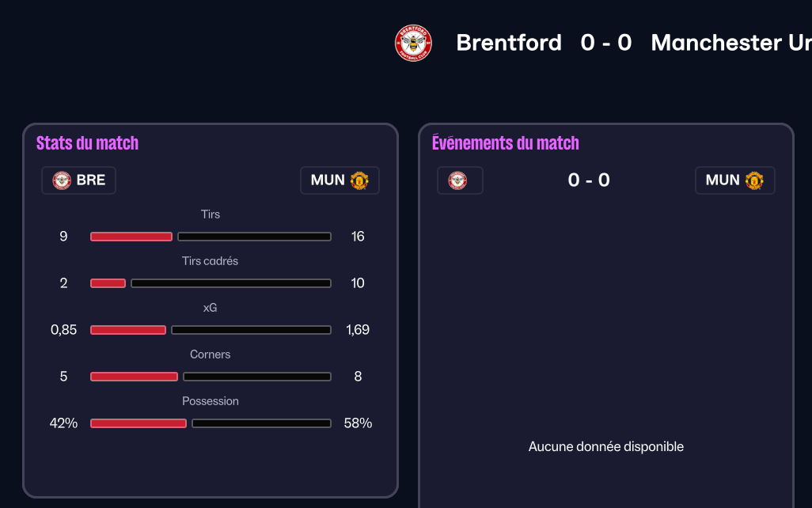Click the Brentford team name in header
The image size is (812, 508).
pyautogui.click(x=509, y=43)
